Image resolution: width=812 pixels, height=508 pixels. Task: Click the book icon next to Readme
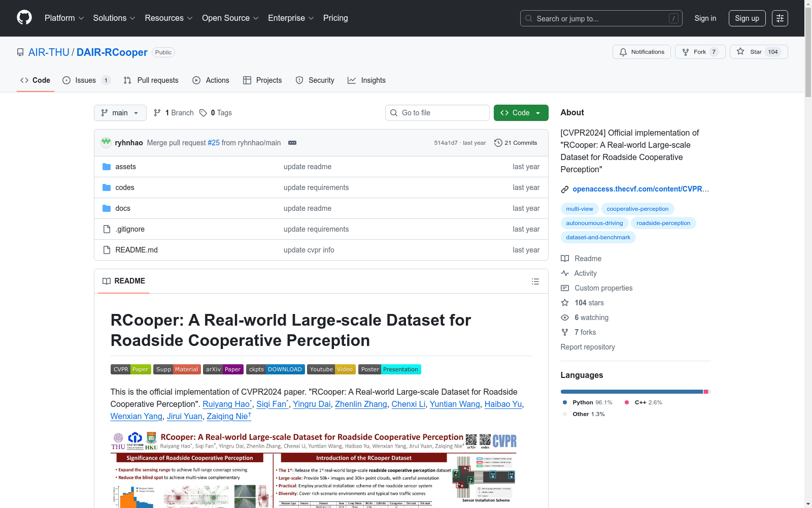pyautogui.click(x=565, y=259)
